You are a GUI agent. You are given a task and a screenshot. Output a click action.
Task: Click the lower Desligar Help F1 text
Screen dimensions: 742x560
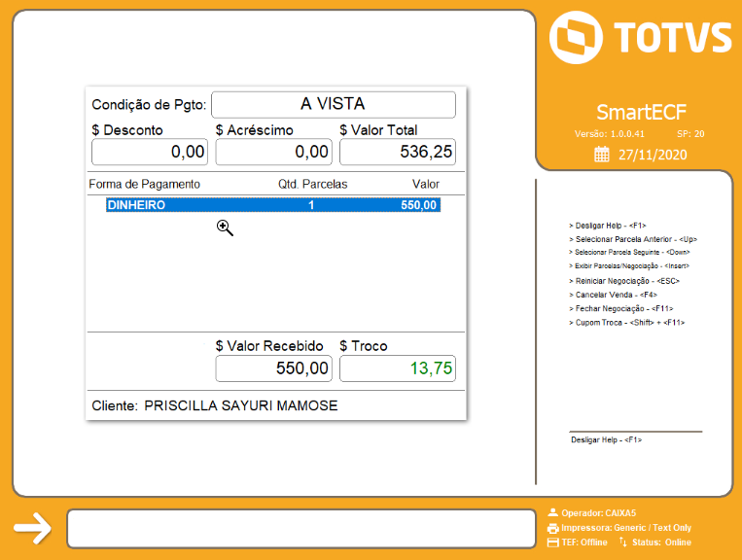pos(606,439)
